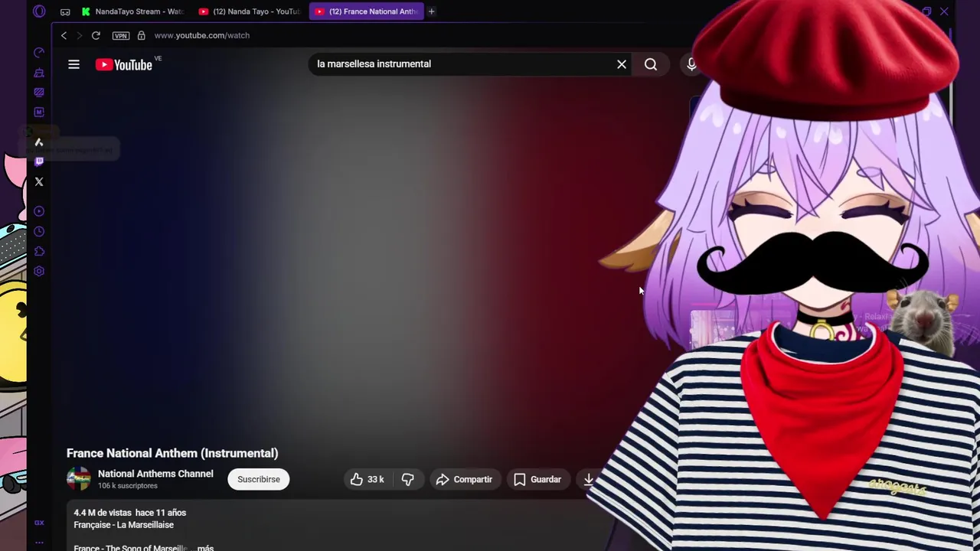
Task: Toggle the VPN badge
Action: tap(120, 35)
